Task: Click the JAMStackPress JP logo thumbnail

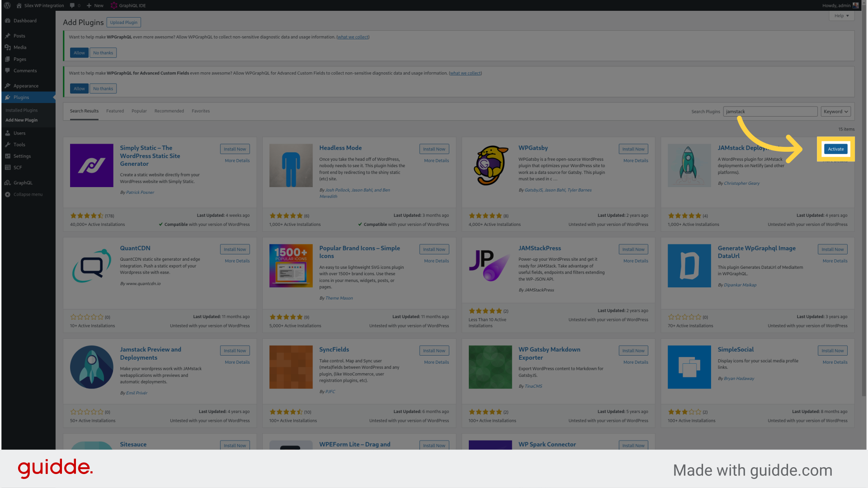Action: [490, 266]
